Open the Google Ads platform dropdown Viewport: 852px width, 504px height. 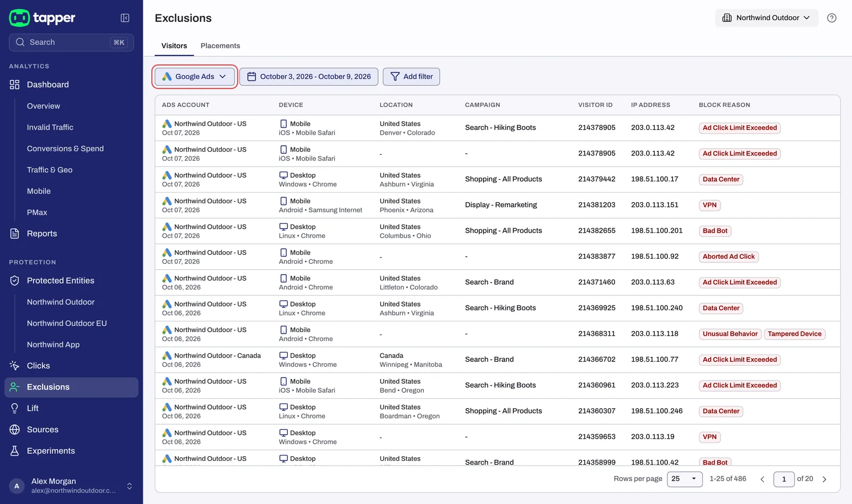[x=194, y=77]
